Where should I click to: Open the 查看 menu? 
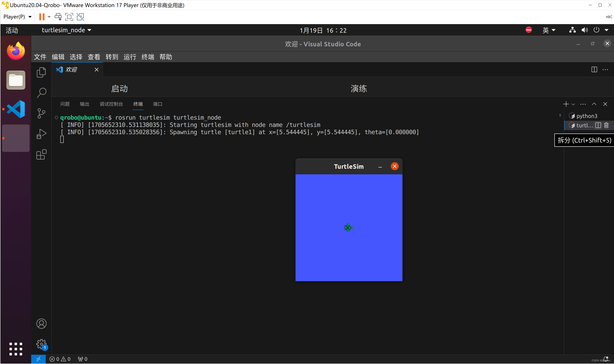point(94,57)
